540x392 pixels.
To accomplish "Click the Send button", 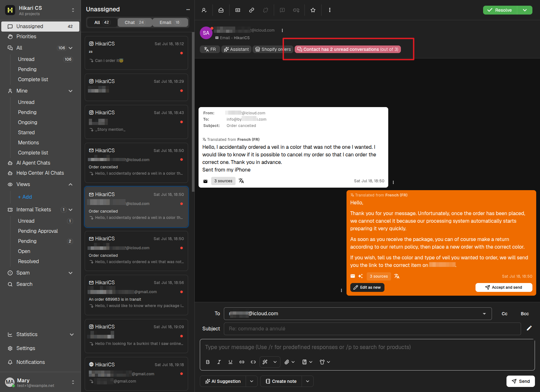I will click(521, 381).
